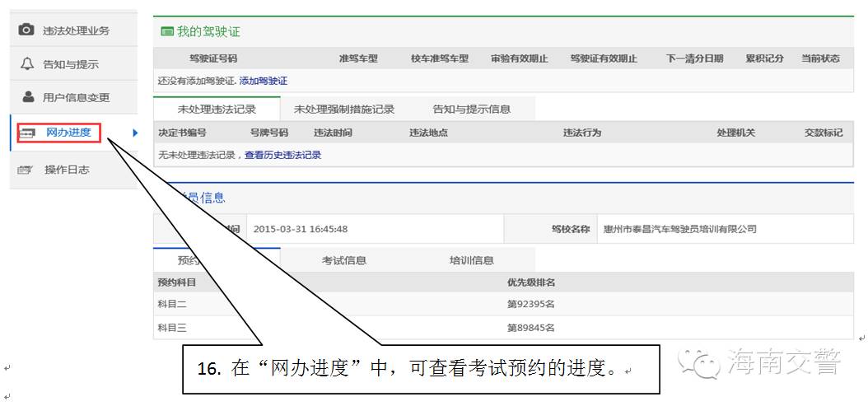Click the 添加驾驶证 link
The image size is (868, 406).
click(264, 81)
